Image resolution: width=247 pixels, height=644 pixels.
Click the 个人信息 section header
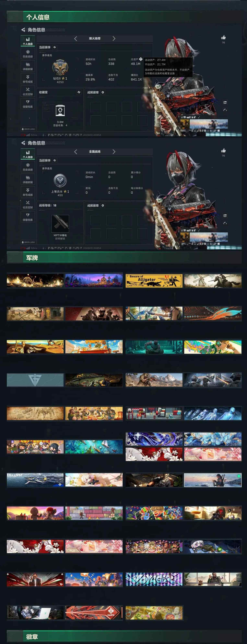(x=124, y=17)
